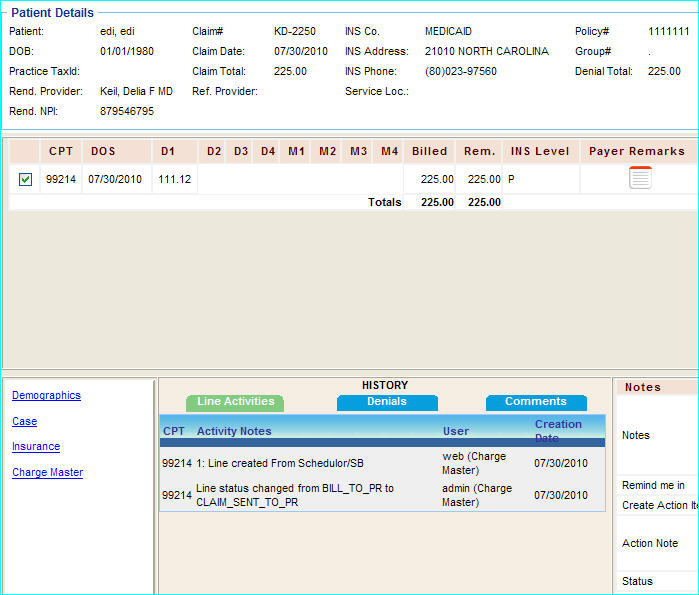Open the Demographics link
The height and width of the screenshot is (595, 699).
[x=46, y=396]
